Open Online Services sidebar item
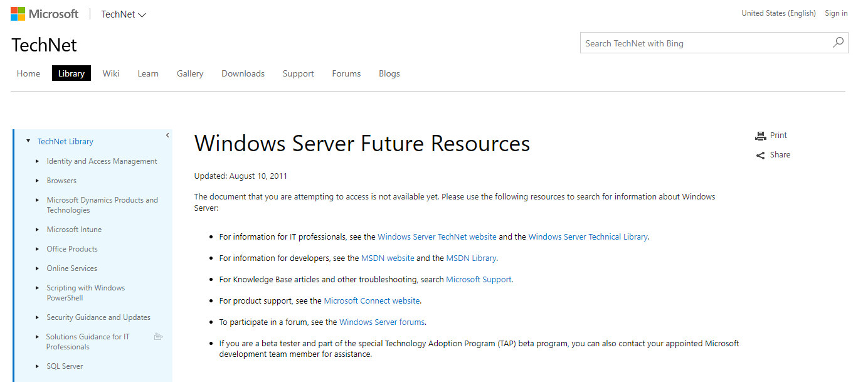Image resolution: width=868 pixels, height=382 pixels. (71, 268)
